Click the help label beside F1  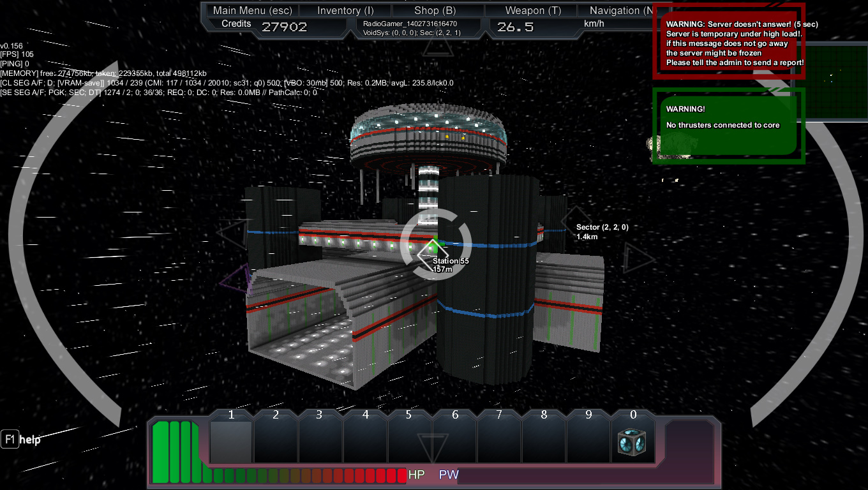point(30,440)
